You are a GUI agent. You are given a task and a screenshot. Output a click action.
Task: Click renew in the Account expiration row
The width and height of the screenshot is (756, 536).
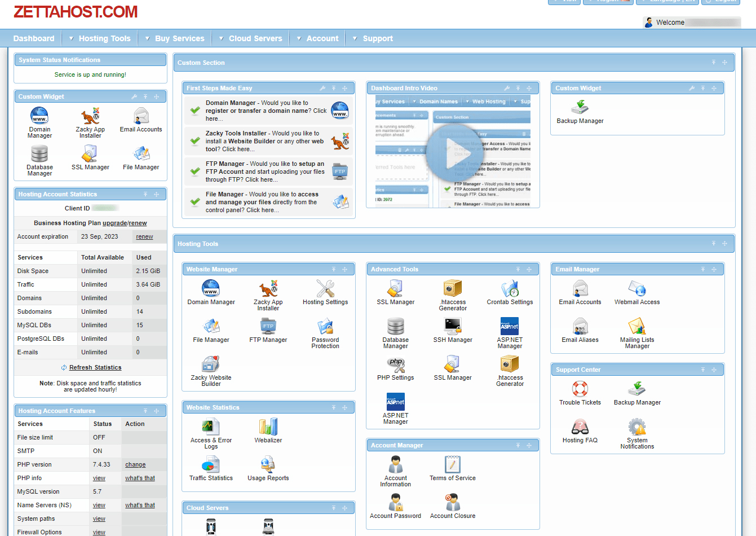[144, 237]
